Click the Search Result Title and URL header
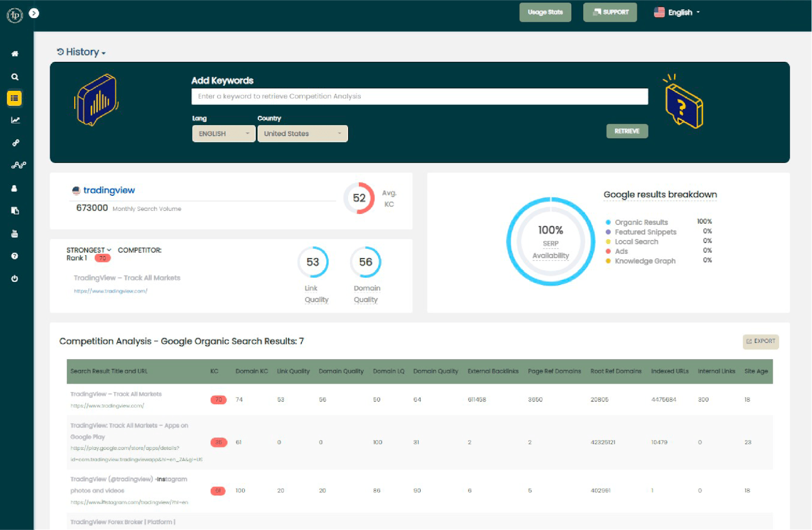 coord(109,371)
